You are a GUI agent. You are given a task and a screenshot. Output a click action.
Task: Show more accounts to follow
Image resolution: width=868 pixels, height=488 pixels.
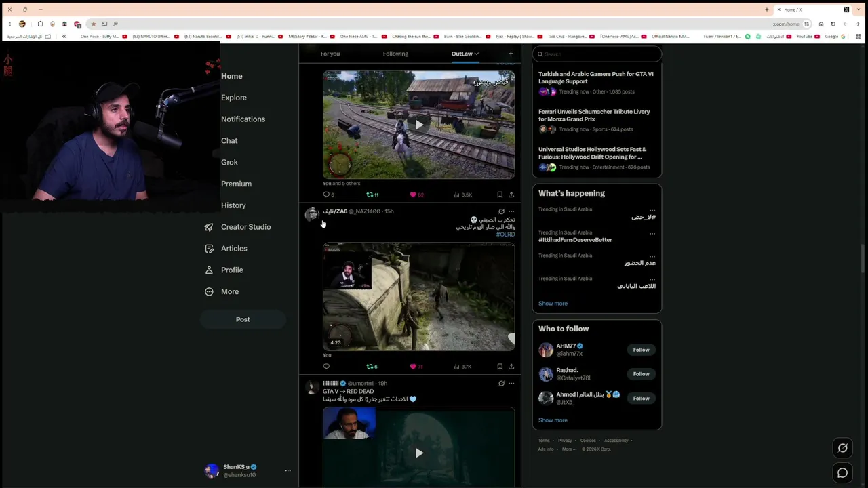(553, 420)
